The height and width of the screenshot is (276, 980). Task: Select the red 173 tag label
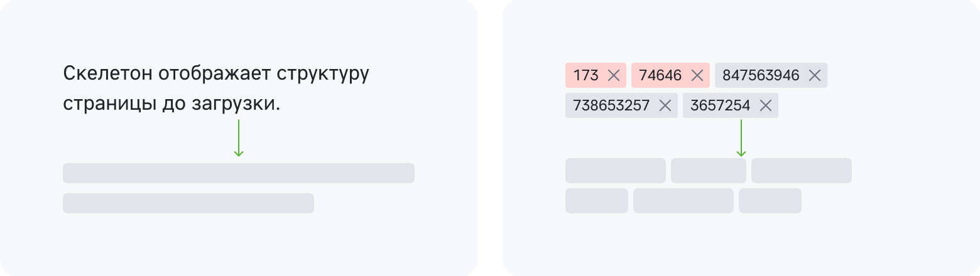585,75
